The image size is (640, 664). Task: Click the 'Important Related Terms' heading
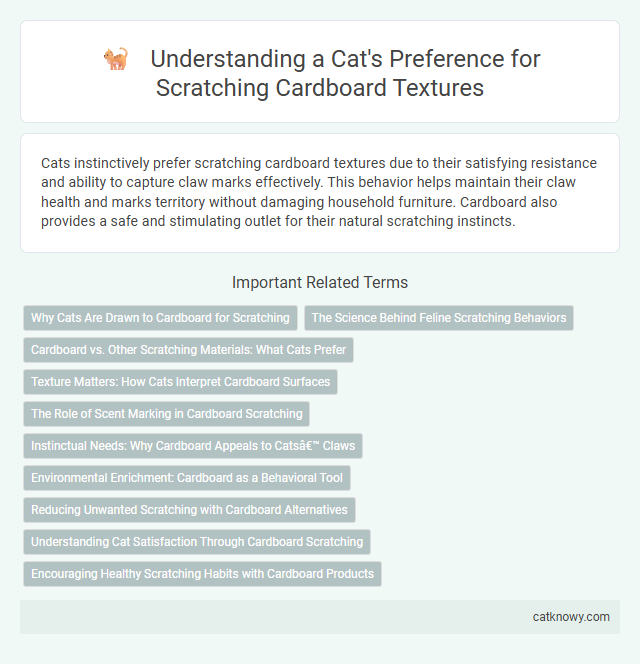click(320, 282)
